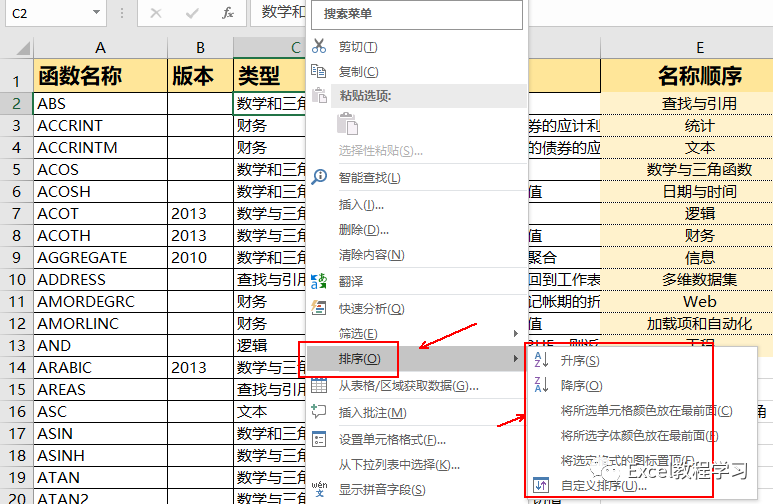The width and height of the screenshot is (773, 504).
Task: Click the Translate icon
Action: [319, 281]
